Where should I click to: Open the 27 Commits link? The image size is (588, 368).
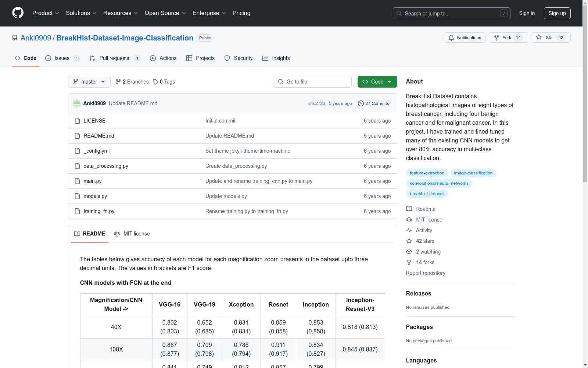click(x=373, y=103)
